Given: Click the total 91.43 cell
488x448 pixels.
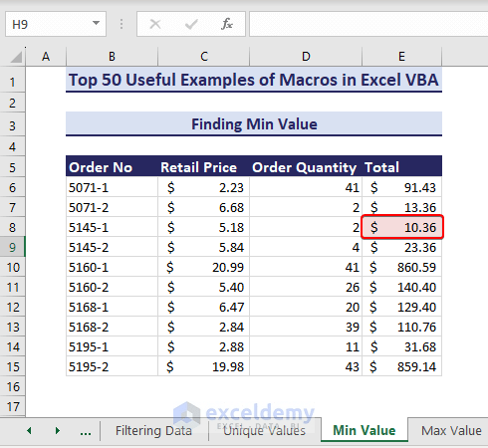Looking at the screenshot, I should 402,187.
